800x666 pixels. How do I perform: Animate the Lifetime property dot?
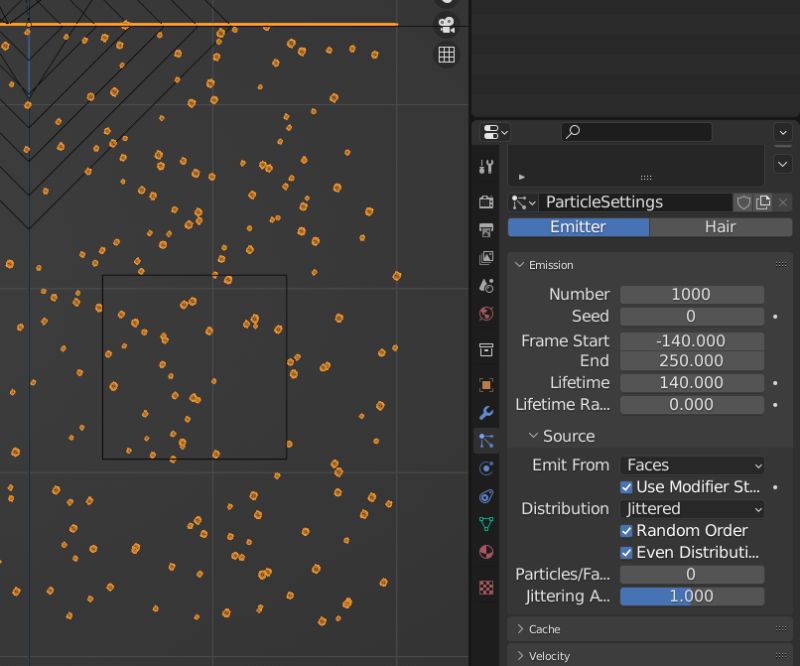pyautogui.click(x=775, y=383)
